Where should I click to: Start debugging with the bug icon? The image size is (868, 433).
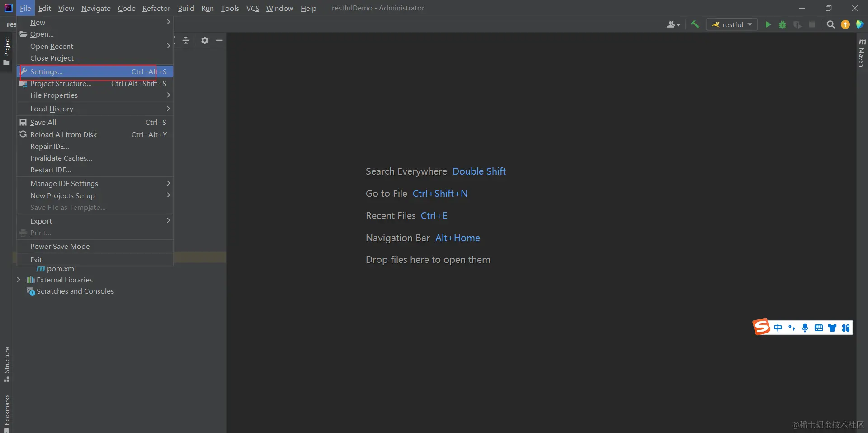click(783, 24)
